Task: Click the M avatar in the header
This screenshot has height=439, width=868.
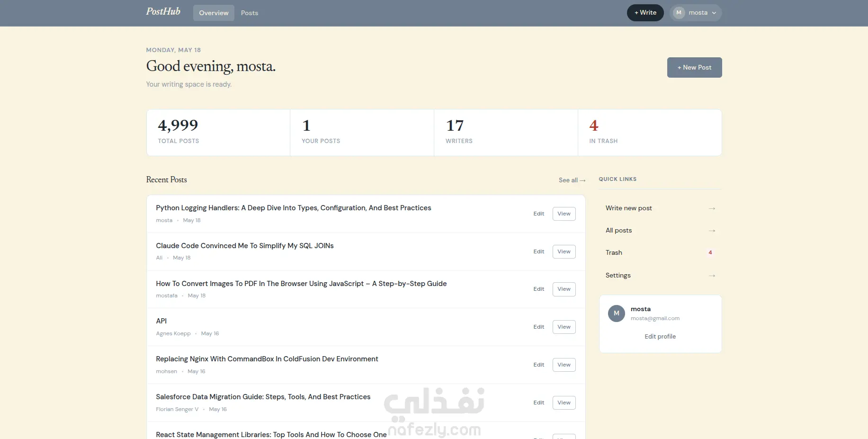Action: (x=679, y=13)
